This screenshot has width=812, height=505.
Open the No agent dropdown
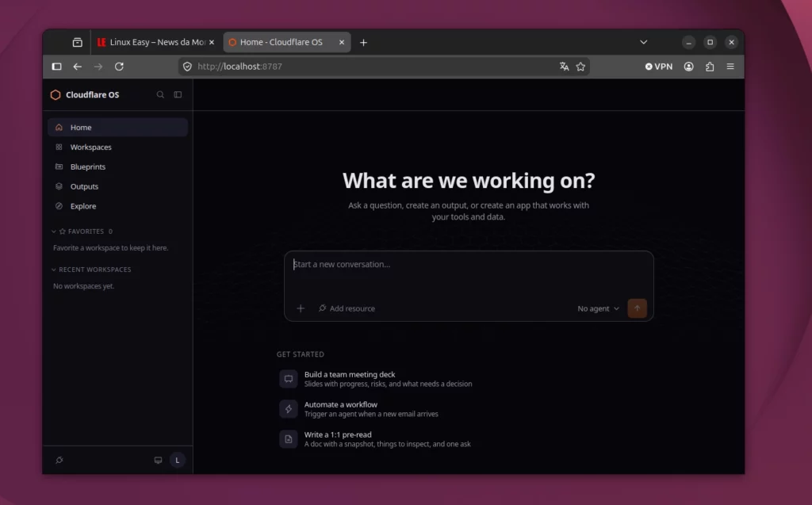pyautogui.click(x=598, y=308)
